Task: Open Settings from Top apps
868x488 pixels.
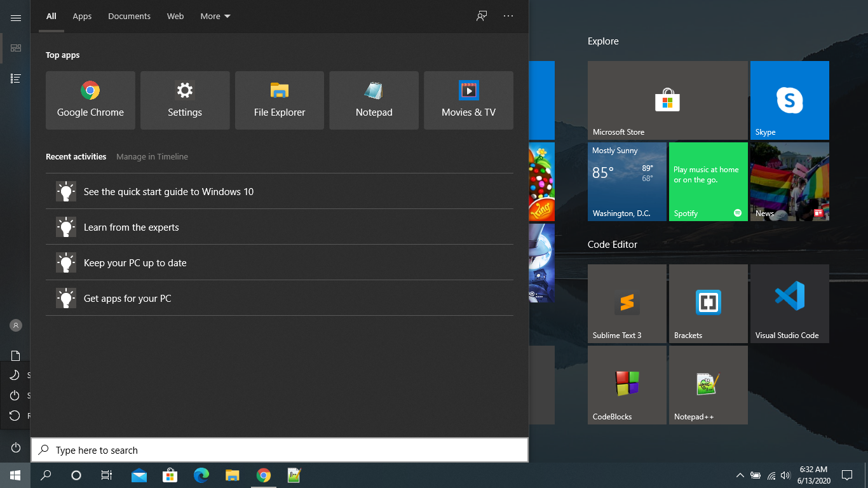Action: pos(185,100)
